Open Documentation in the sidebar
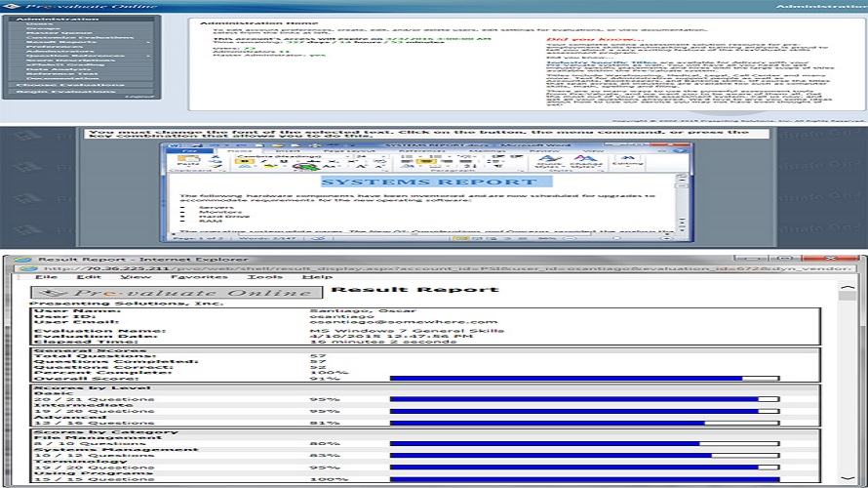Screen dimensions: 868x488 (x=62, y=77)
